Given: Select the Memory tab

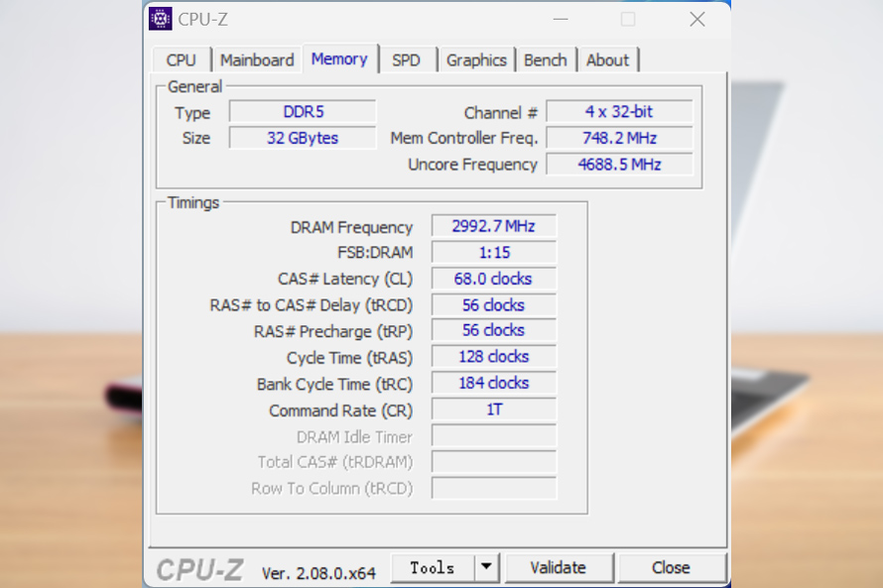Looking at the screenshot, I should [x=339, y=59].
